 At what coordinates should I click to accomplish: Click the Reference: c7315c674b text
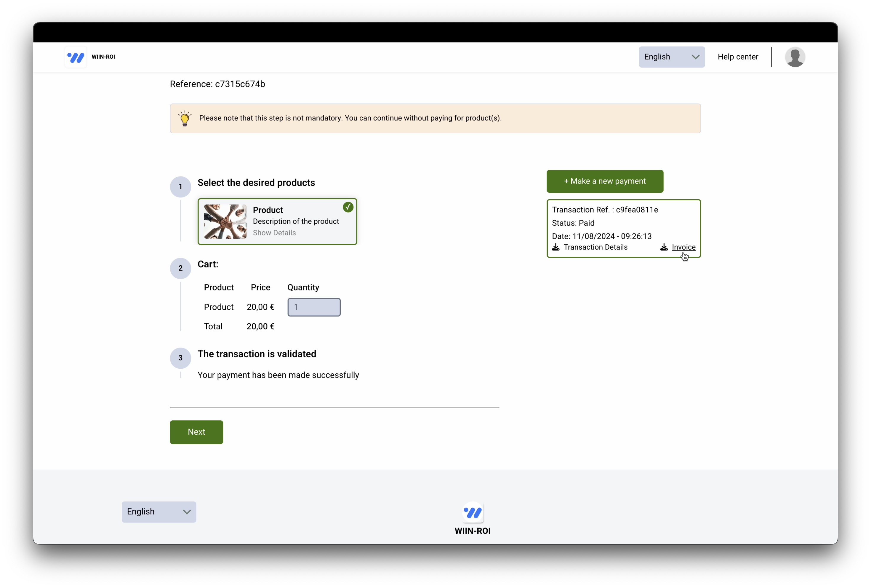coord(217,84)
